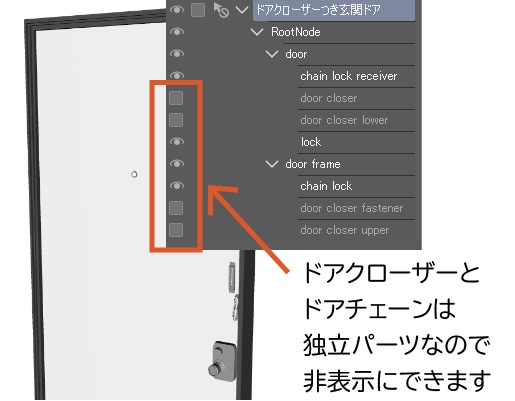This screenshot has width=515, height=401.
Task: Toggle visibility of the door node
Action: [x=177, y=54]
